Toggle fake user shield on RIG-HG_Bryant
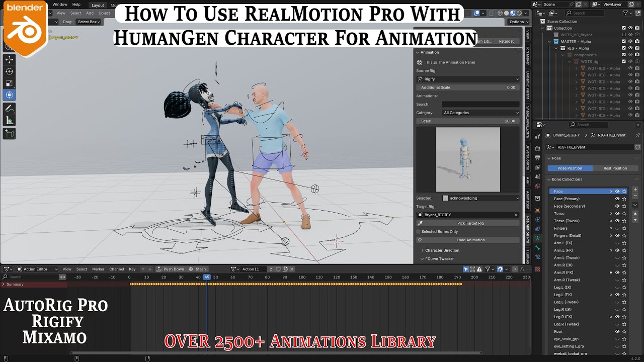Image resolution: width=644 pixels, height=362 pixels. (637, 147)
